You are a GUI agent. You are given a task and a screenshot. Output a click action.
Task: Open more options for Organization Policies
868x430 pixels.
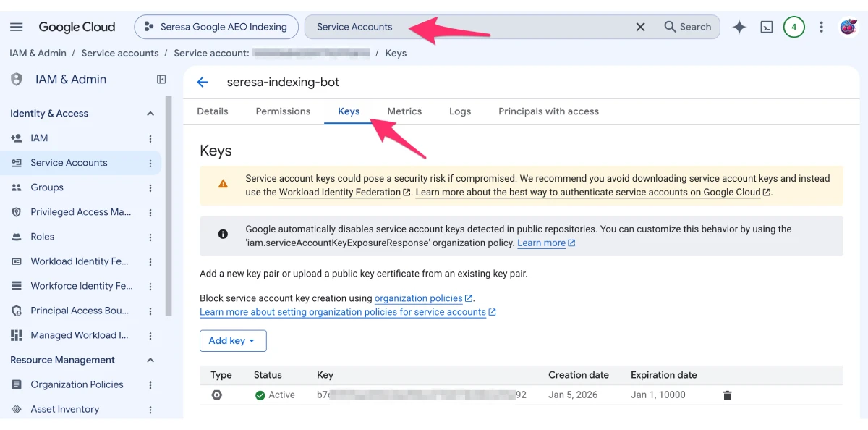[x=150, y=384]
